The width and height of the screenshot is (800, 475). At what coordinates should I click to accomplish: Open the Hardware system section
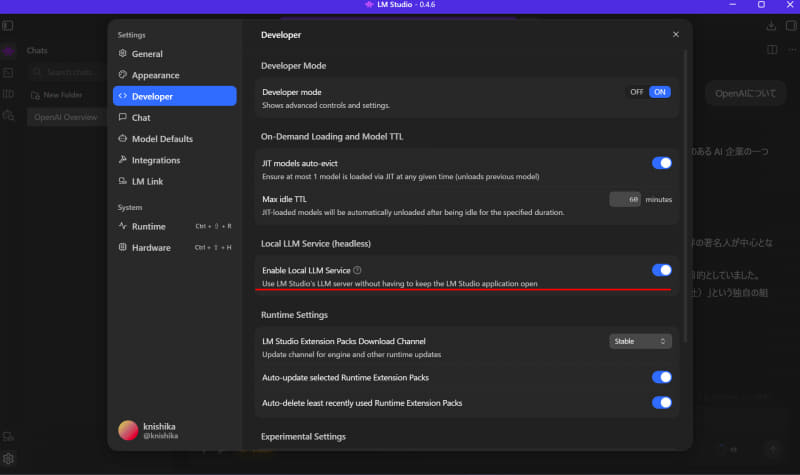174,247
